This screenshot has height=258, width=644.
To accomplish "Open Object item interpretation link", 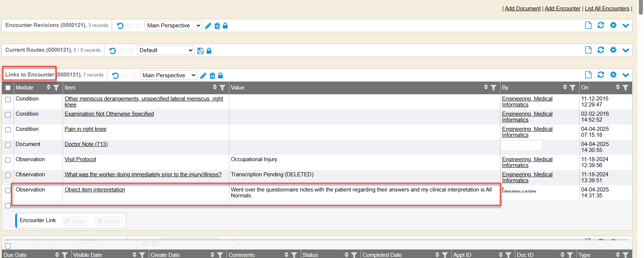I will point(95,190).
